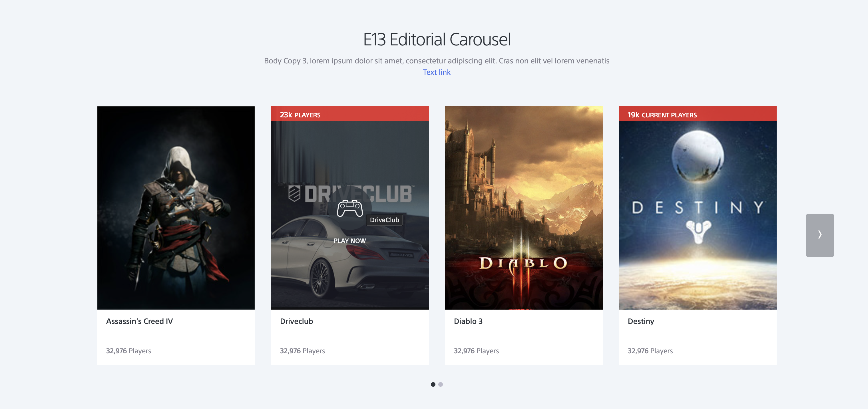This screenshot has width=868, height=409.
Task: Select the first carousel pagination dot
Action: pos(433,384)
